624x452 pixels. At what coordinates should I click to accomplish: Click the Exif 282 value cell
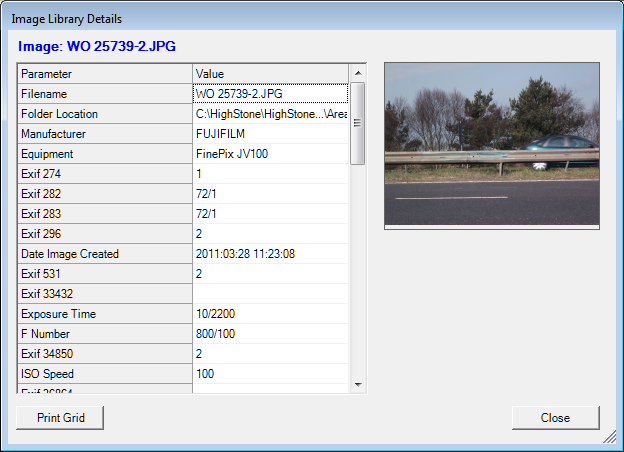coord(271,194)
